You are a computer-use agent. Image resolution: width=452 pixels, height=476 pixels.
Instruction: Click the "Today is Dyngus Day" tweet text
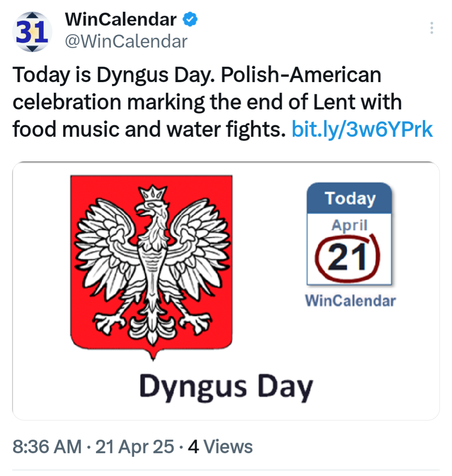(114, 75)
